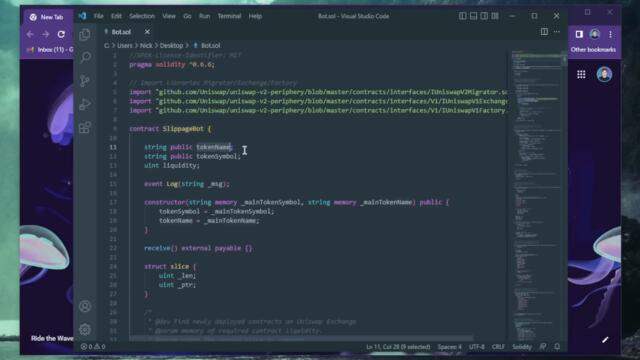This screenshot has width=640, height=360.
Task: Click the minimap code overview
Action: (536, 196)
